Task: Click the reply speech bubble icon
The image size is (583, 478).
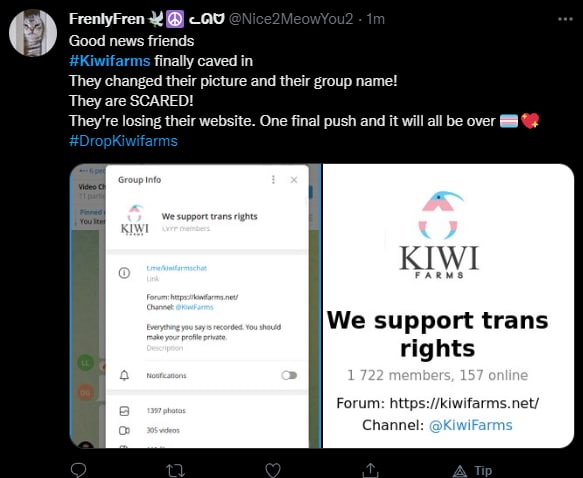Action: (x=78, y=470)
